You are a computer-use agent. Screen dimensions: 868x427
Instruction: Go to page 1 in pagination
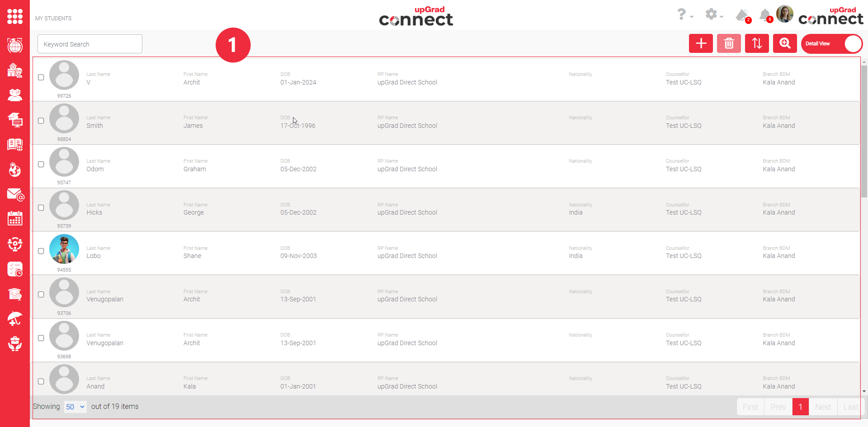pyautogui.click(x=800, y=407)
